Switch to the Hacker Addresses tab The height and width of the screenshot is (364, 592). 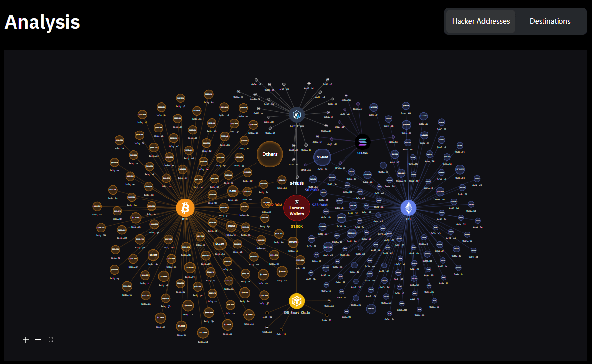481,21
